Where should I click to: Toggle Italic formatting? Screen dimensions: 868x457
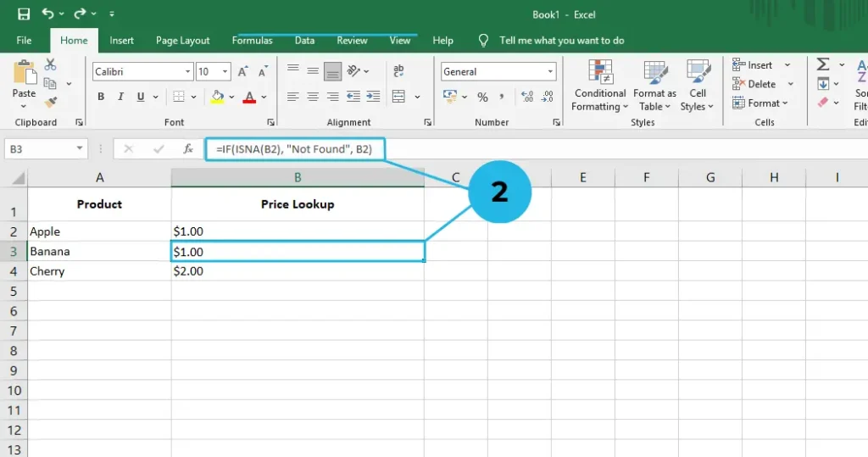[120, 97]
